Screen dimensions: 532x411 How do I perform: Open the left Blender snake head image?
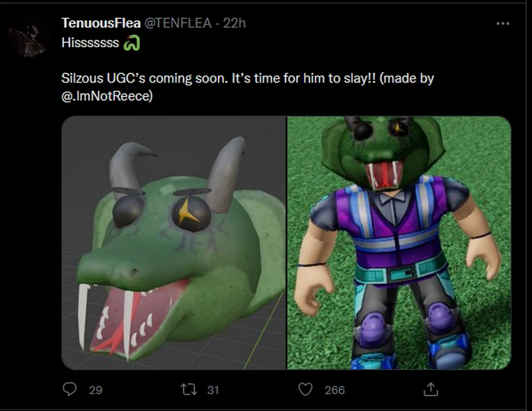click(x=173, y=242)
